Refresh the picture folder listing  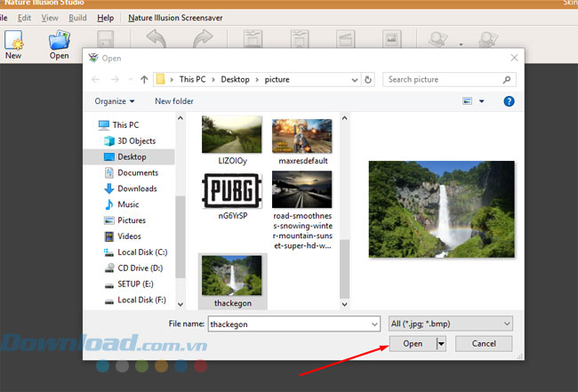369,79
